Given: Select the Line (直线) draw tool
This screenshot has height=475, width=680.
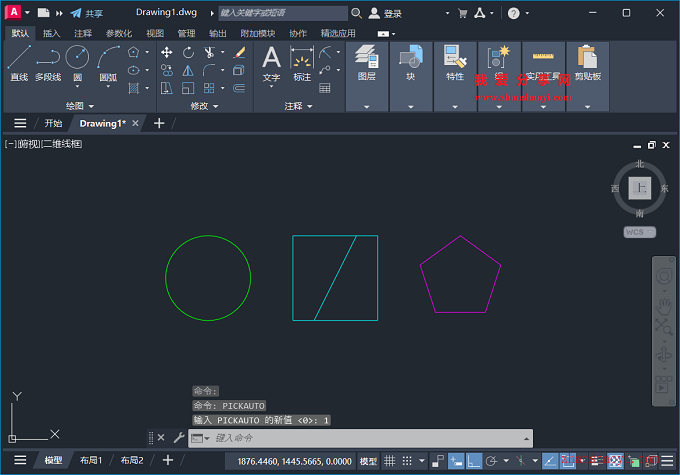Looking at the screenshot, I should pos(19,63).
